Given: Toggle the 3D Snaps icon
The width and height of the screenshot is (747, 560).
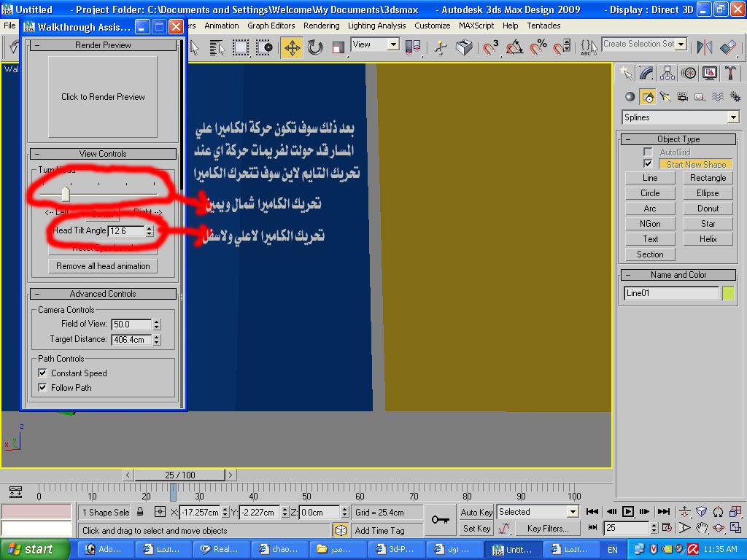Looking at the screenshot, I should pos(490,47).
